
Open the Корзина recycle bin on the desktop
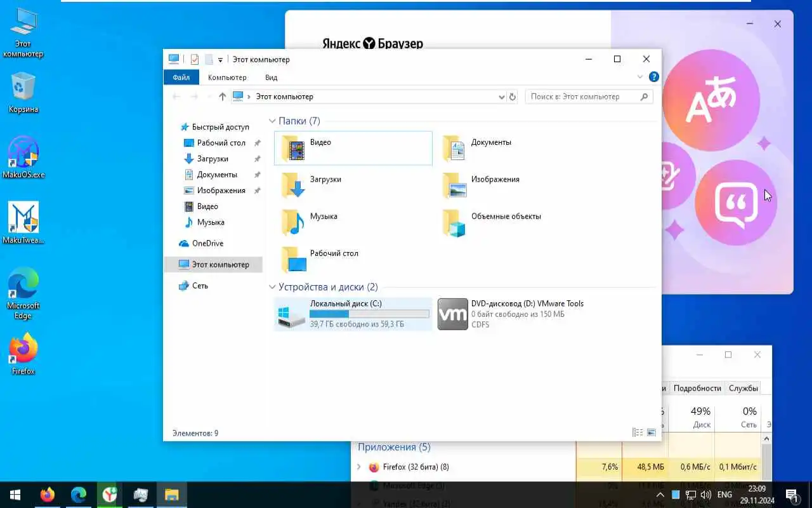pyautogui.click(x=23, y=93)
